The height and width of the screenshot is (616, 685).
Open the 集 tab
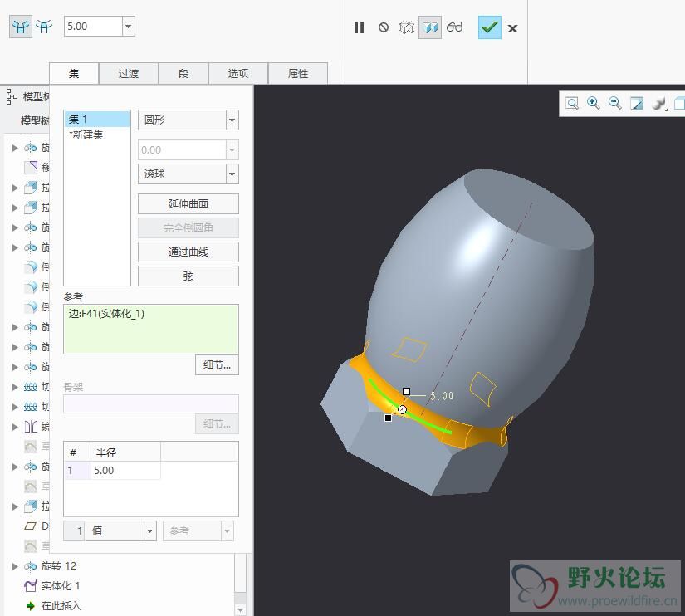coord(74,73)
